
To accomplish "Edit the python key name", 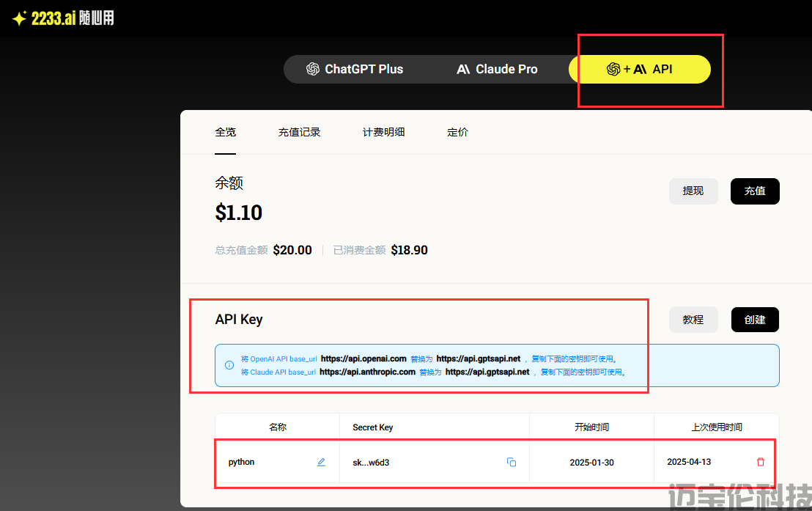I will (321, 462).
